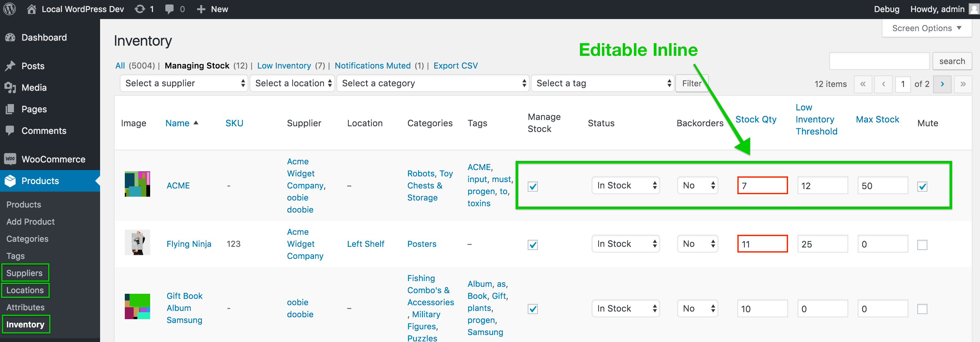The width and height of the screenshot is (980, 342).
Task: Open the site home icon
Action: [x=32, y=9]
